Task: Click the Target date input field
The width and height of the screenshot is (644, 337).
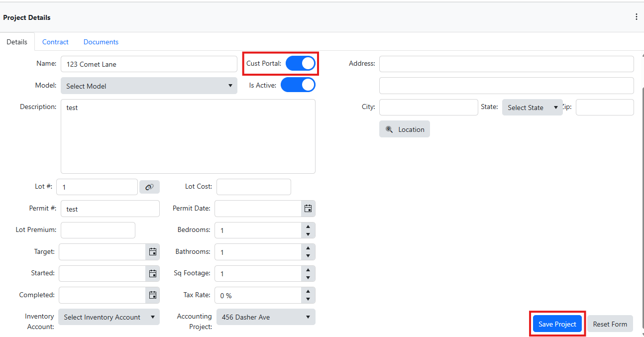Action: click(102, 252)
